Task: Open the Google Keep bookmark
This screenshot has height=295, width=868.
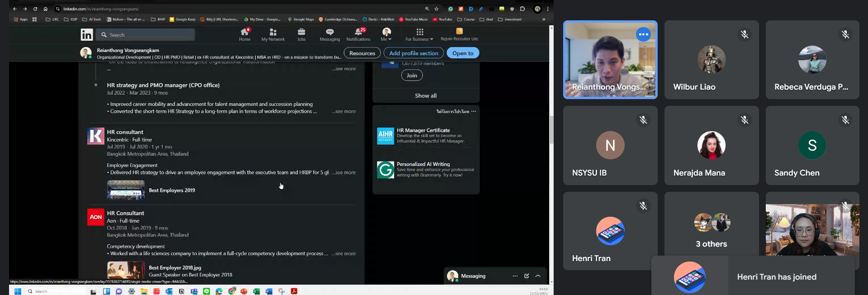Action: [x=183, y=19]
